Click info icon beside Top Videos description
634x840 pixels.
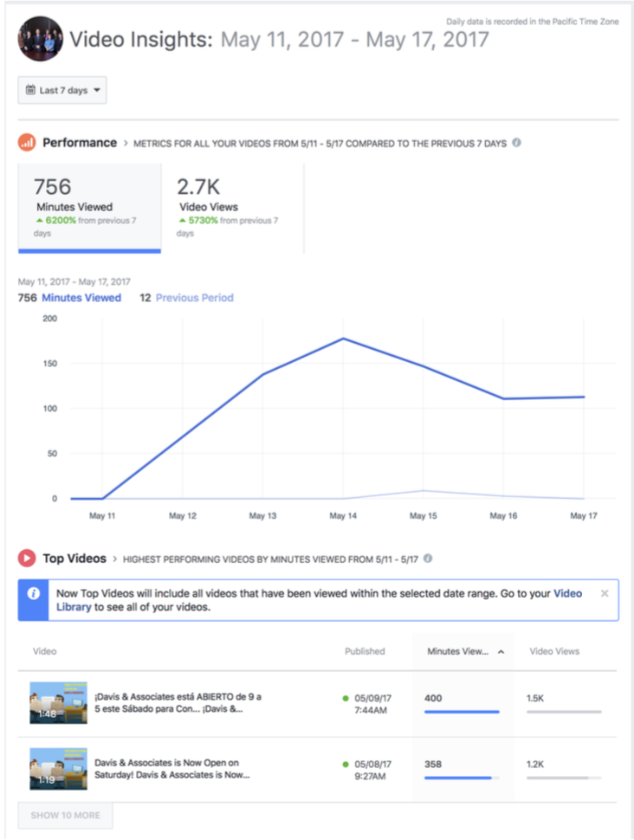[428, 559]
